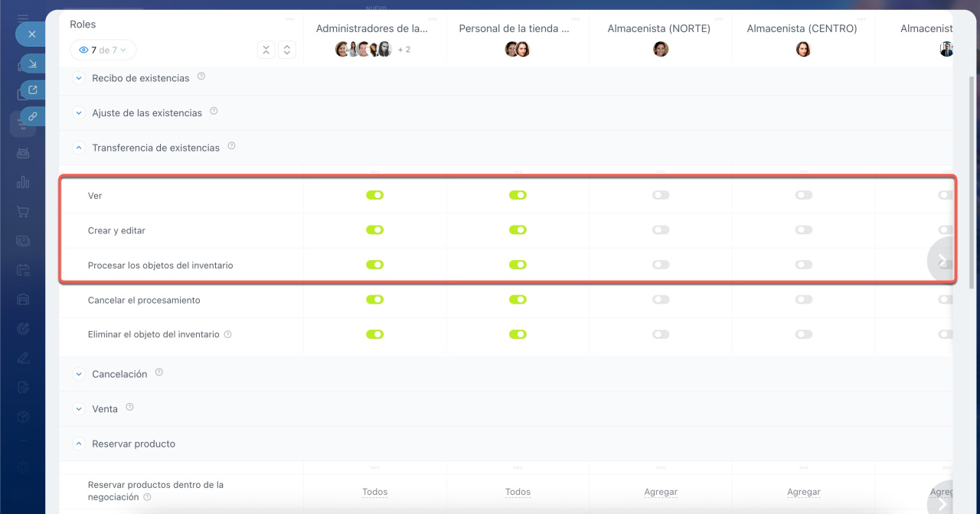Screen dimensions: 980x514
Task: Click the Administradores avatar group with +2
Action: tap(373, 50)
